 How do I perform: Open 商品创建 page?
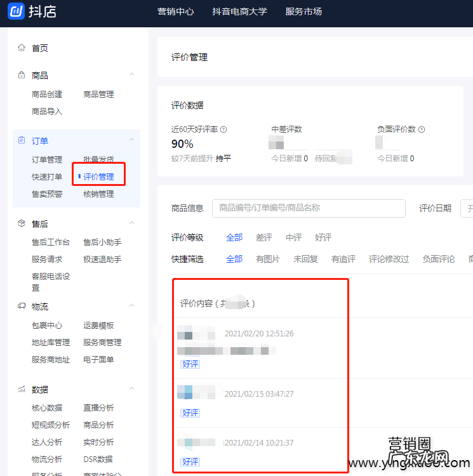47,95
